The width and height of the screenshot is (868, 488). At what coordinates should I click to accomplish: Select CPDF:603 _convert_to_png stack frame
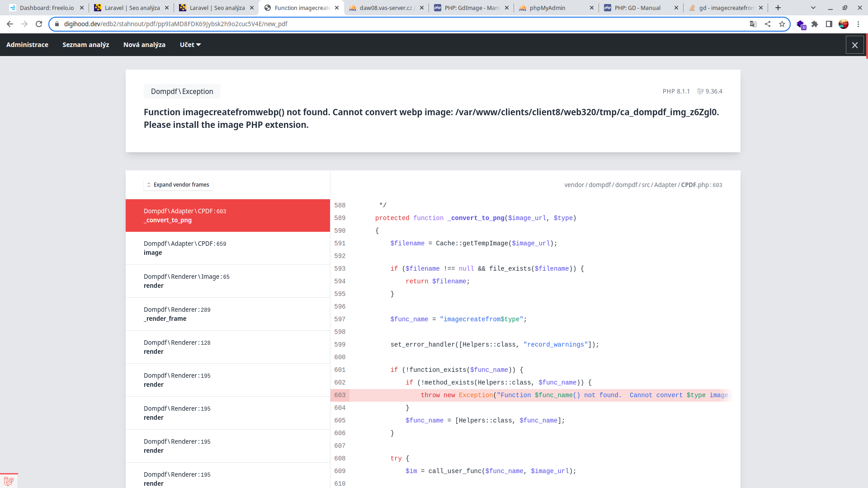point(228,216)
